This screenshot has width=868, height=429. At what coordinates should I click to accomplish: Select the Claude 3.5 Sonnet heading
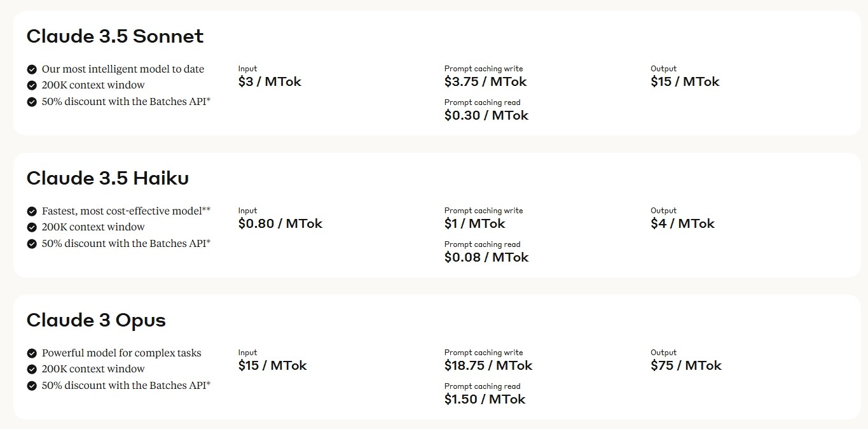(x=115, y=36)
